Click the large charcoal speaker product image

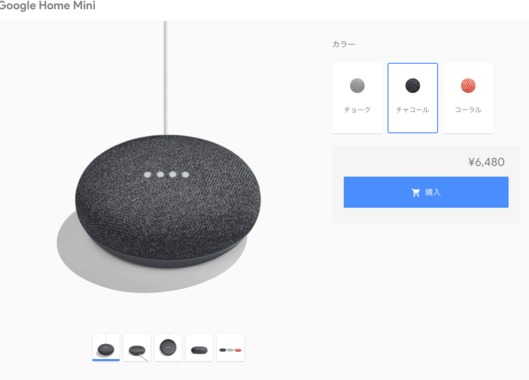168,201
